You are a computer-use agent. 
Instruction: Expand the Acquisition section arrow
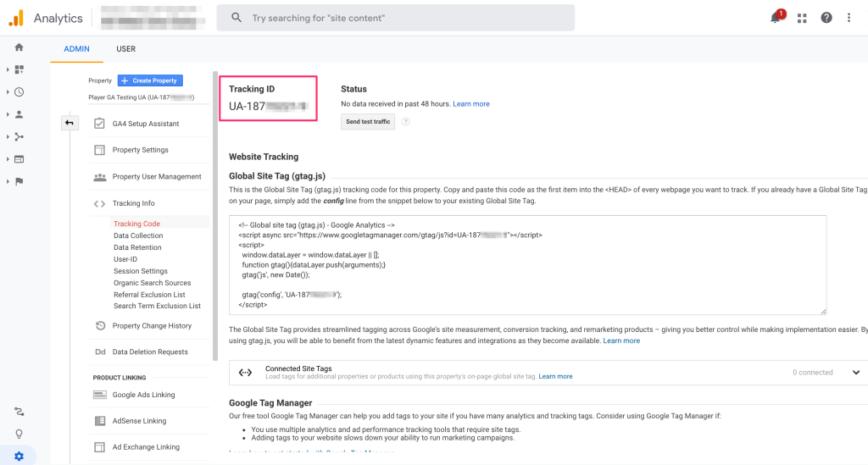(x=8, y=136)
